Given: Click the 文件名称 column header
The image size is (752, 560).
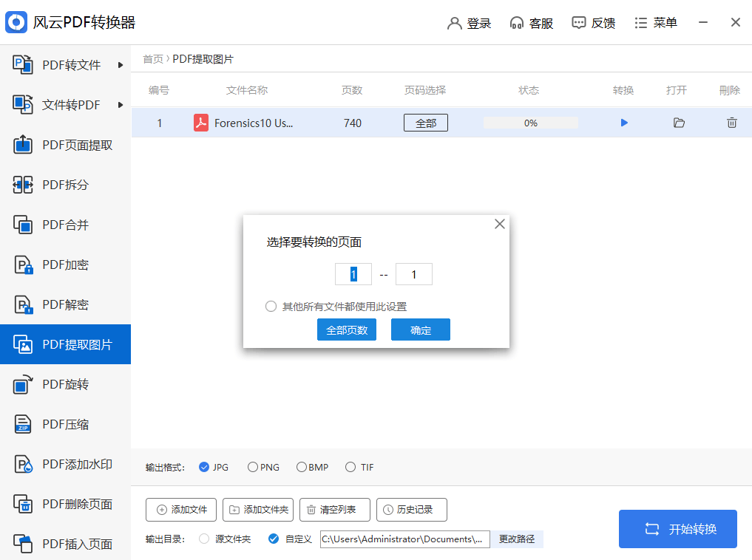Looking at the screenshot, I should pyautogui.click(x=247, y=90).
